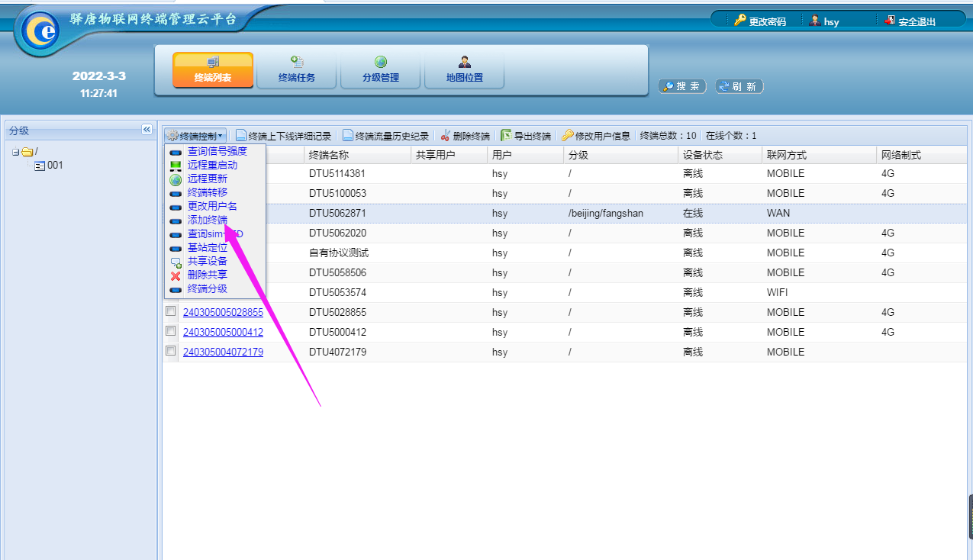Sort by the 终端名称 column header
The width and height of the screenshot is (973, 560).
[x=357, y=155]
